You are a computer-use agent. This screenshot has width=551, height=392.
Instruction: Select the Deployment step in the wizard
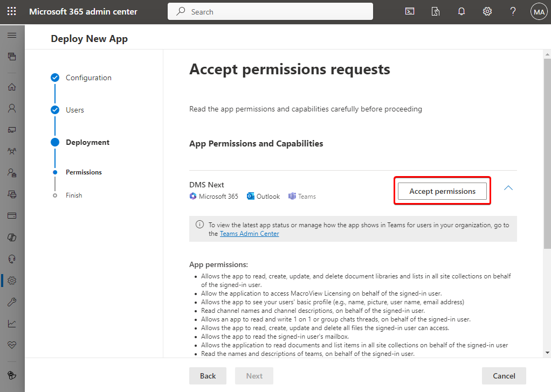click(x=55, y=142)
